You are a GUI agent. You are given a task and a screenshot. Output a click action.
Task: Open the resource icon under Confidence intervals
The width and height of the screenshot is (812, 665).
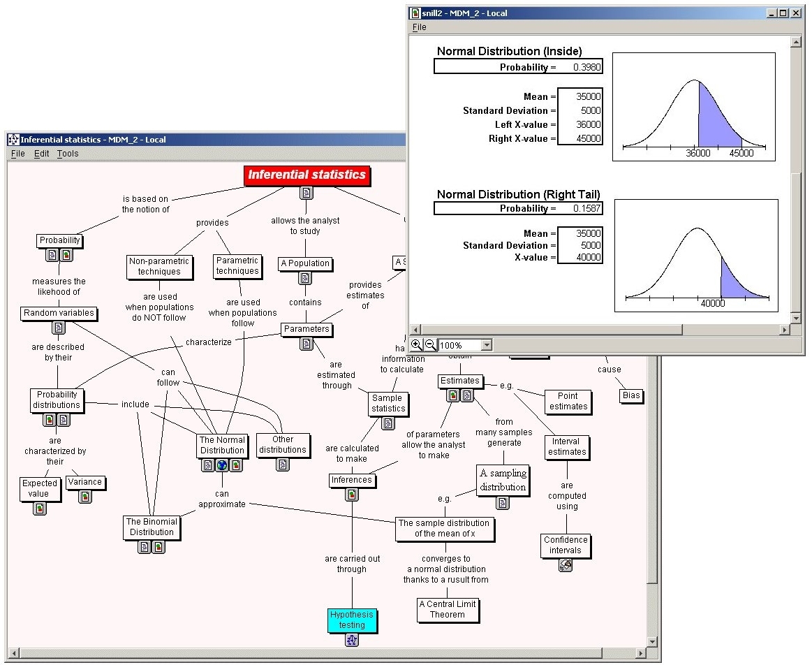[x=566, y=566]
